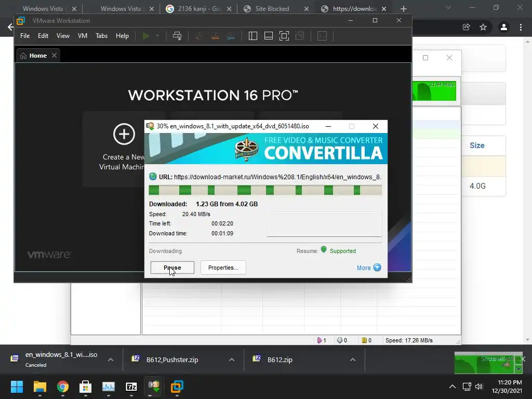Open the Tabs menu in VMware
532x399 pixels.
click(x=101, y=36)
